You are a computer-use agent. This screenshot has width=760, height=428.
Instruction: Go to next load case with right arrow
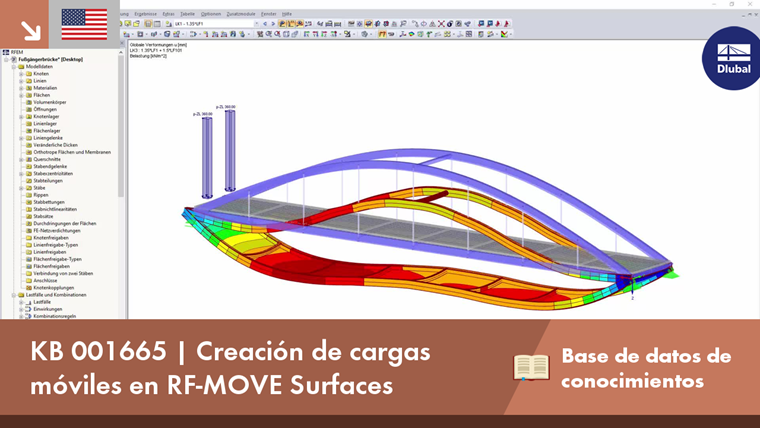click(273, 24)
